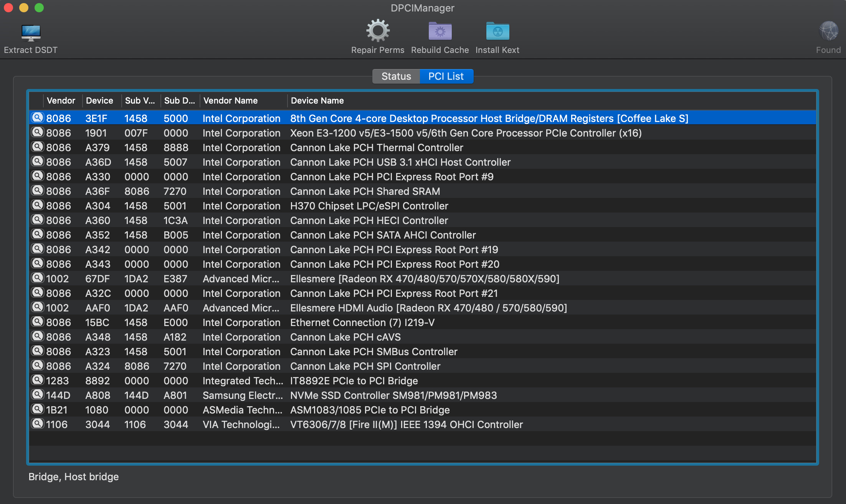Viewport: 846px width, 504px height.
Task: Click sub device cell E387
Action: 175,279
